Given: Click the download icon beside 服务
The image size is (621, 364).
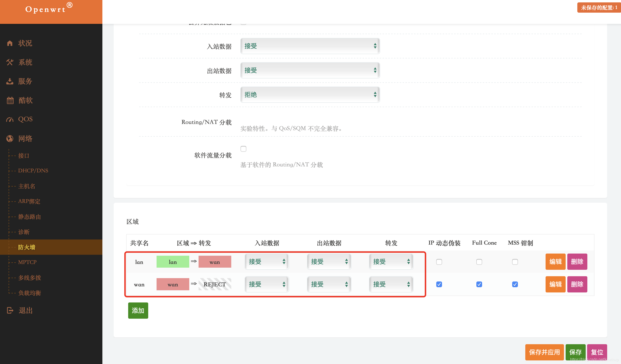Looking at the screenshot, I should (x=10, y=81).
